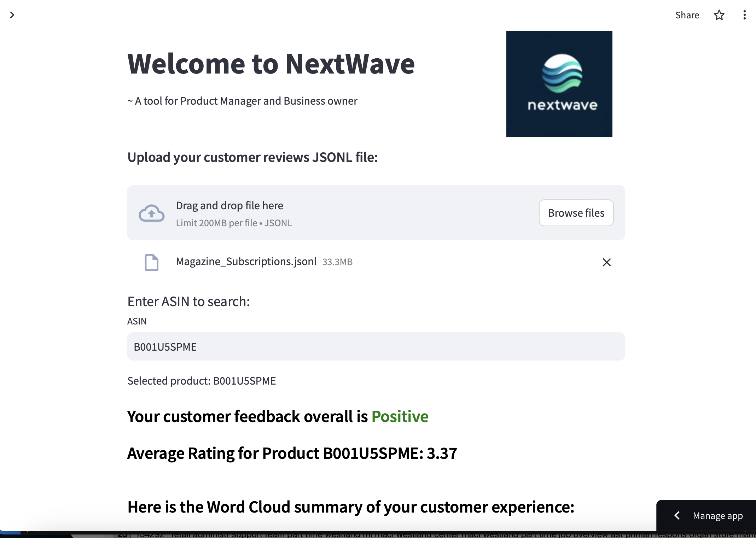Image resolution: width=756 pixels, height=538 pixels.
Task: Click the Word Cloud summary heading
Action: [x=351, y=507]
